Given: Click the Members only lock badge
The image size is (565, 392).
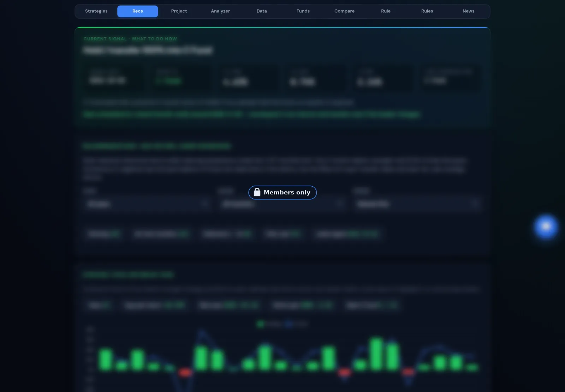Looking at the screenshot, I should click(282, 193).
